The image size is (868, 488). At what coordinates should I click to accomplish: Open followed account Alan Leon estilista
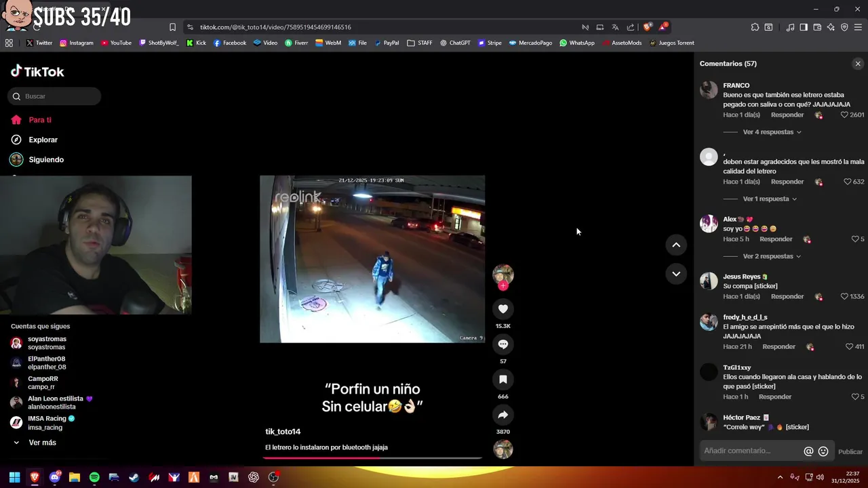(52, 403)
